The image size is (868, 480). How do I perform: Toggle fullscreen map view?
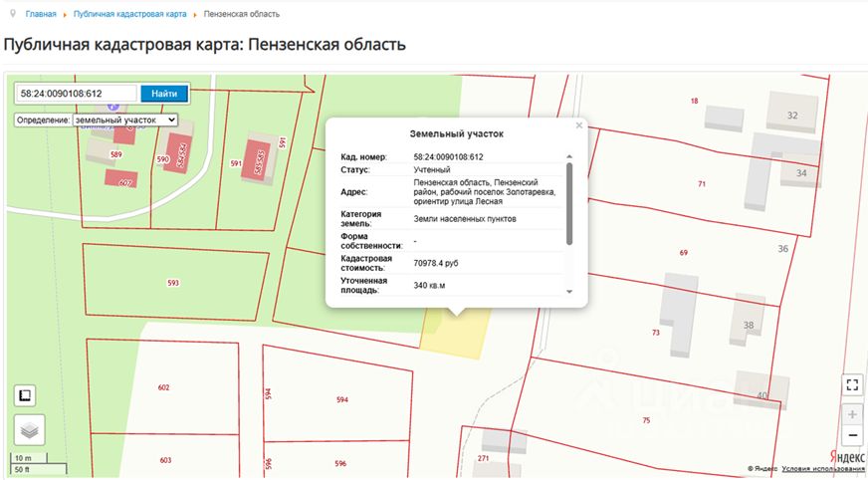pyautogui.click(x=852, y=384)
